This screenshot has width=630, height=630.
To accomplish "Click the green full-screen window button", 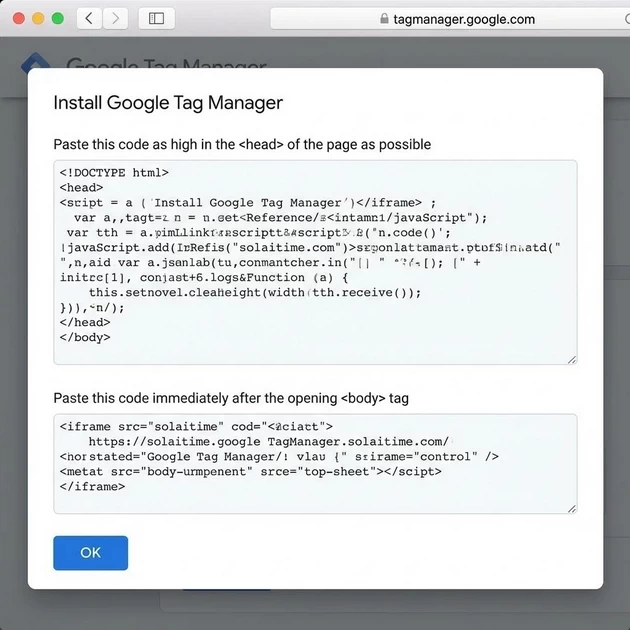I will pos(58,18).
